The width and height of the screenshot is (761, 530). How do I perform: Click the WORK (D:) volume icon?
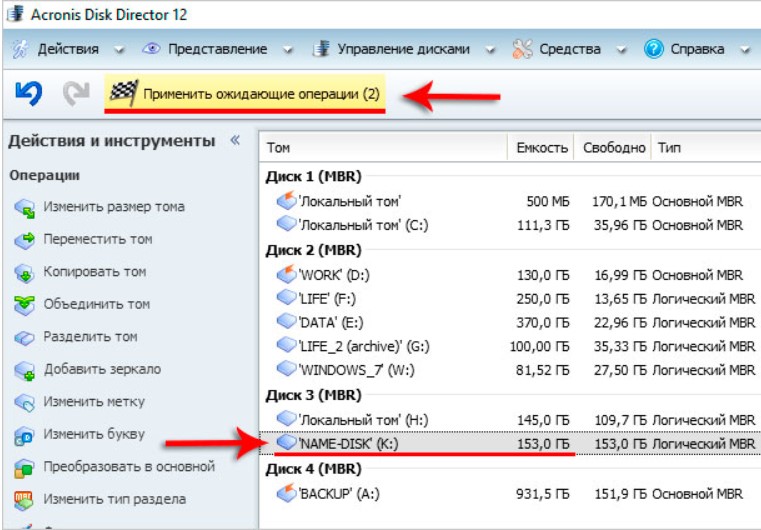click(x=286, y=274)
